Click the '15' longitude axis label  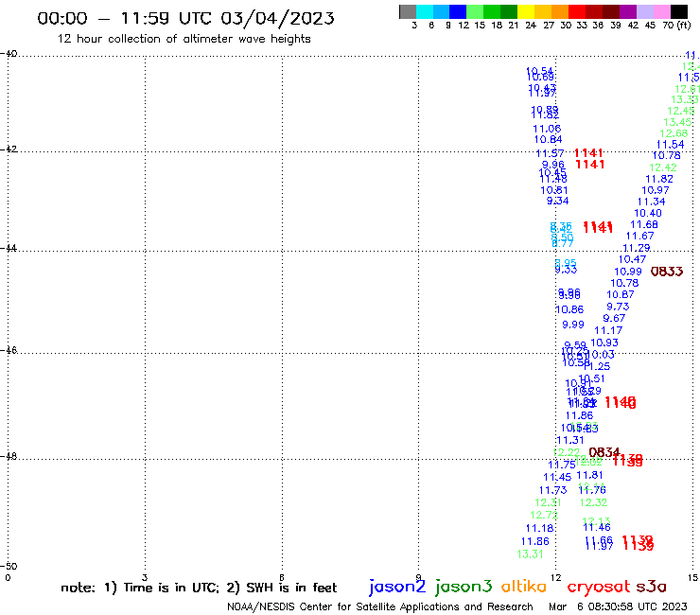pyautogui.click(x=692, y=577)
